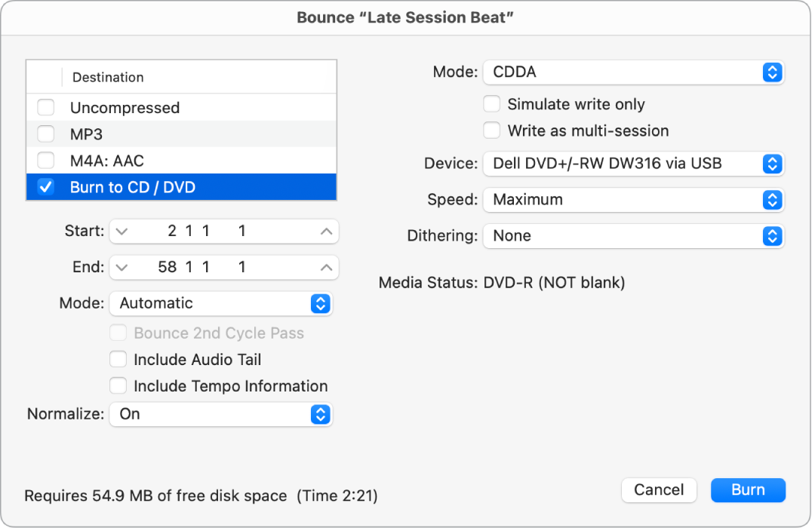Check Include Tempo Information

(x=118, y=385)
